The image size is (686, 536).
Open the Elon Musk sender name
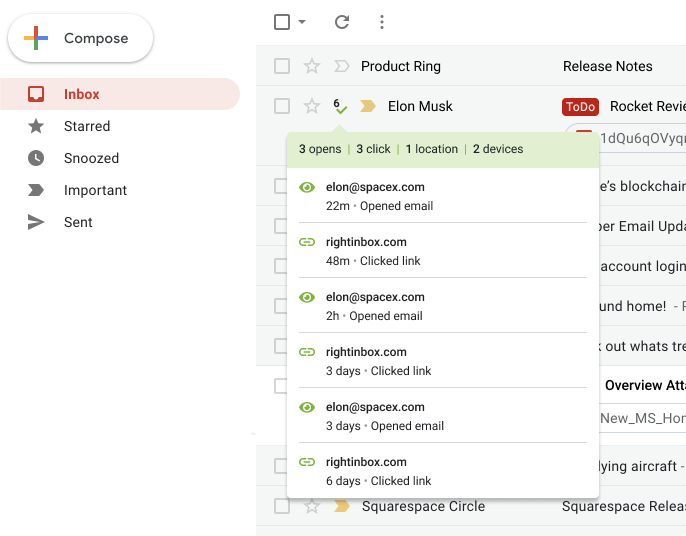pyautogui.click(x=420, y=106)
